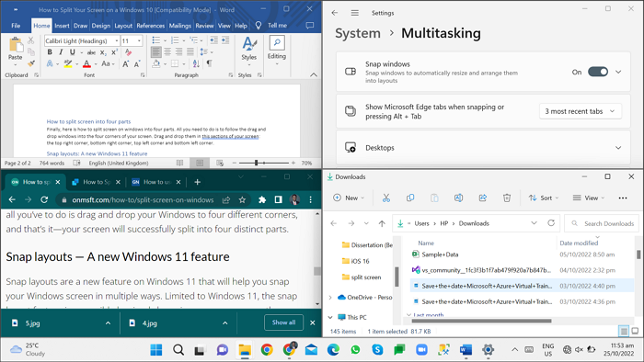
Task: Click the Rename icon in Downloads toolbar
Action: (458, 198)
